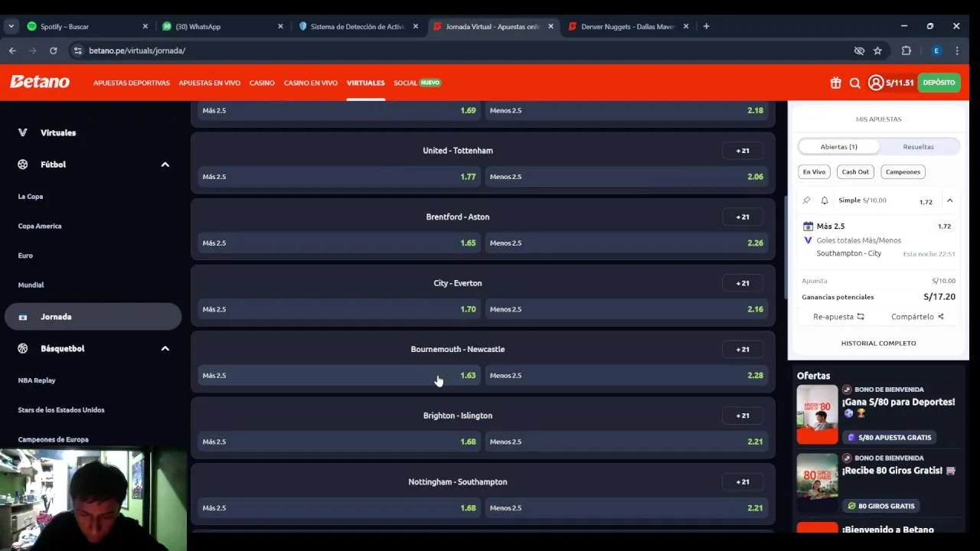Open the S/80 para Deportes offer thumbnail

pyautogui.click(x=817, y=414)
